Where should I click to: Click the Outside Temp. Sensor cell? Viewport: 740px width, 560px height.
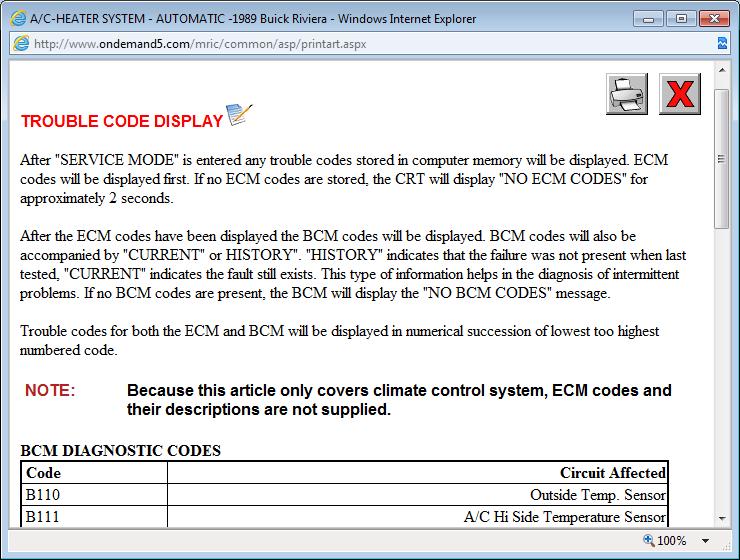418,495
